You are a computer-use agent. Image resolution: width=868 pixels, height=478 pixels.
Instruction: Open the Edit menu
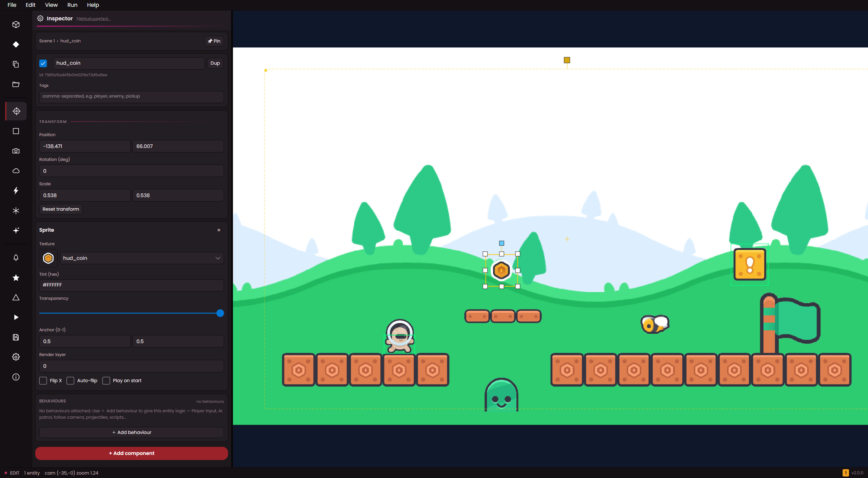[x=31, y=5]
